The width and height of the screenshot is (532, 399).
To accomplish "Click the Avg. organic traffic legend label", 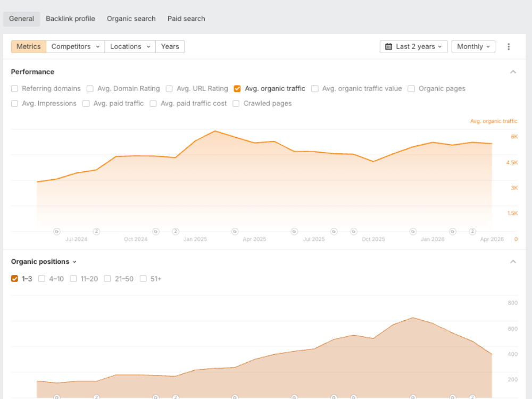I will (x=493, y=121).
